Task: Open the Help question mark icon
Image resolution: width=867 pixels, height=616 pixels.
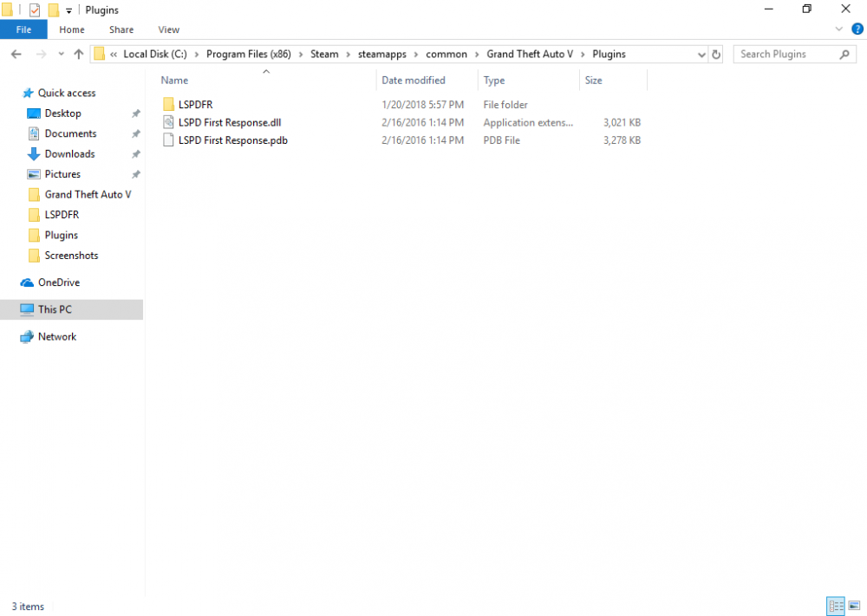Action: 857,29
